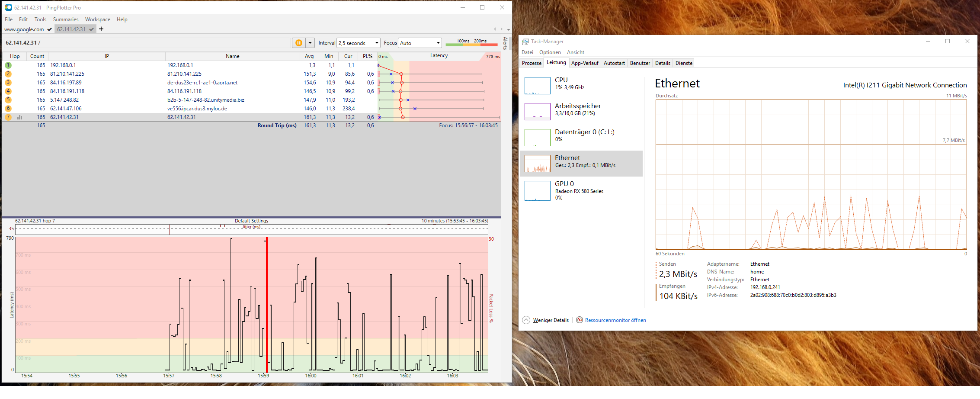Switch to the Autostart tab
Screen dimensions: 980x399
pyautogui.click(x=614, y=63)
